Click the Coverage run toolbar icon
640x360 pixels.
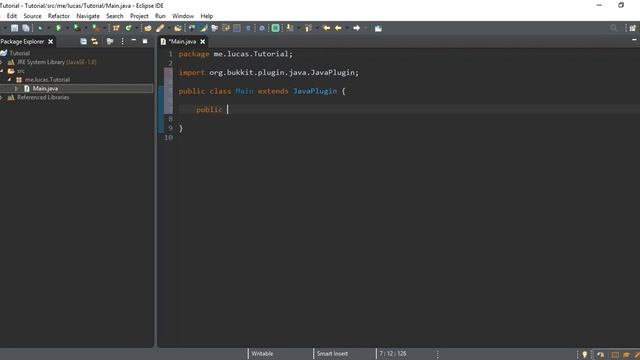click(x=76, y=28)
